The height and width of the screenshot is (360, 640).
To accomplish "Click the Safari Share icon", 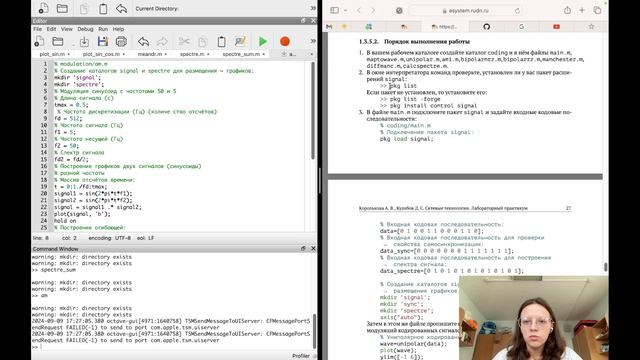I will (x=567, y=10).
